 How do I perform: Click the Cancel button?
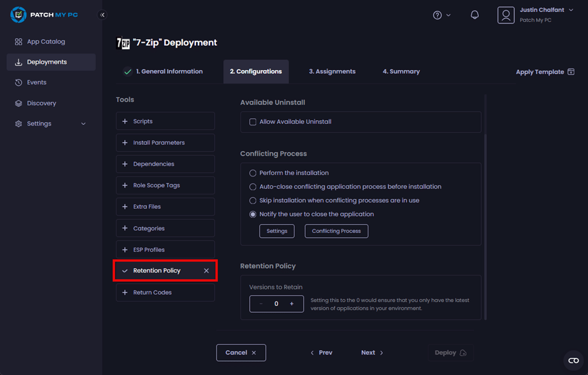click(x=241, y=353)
